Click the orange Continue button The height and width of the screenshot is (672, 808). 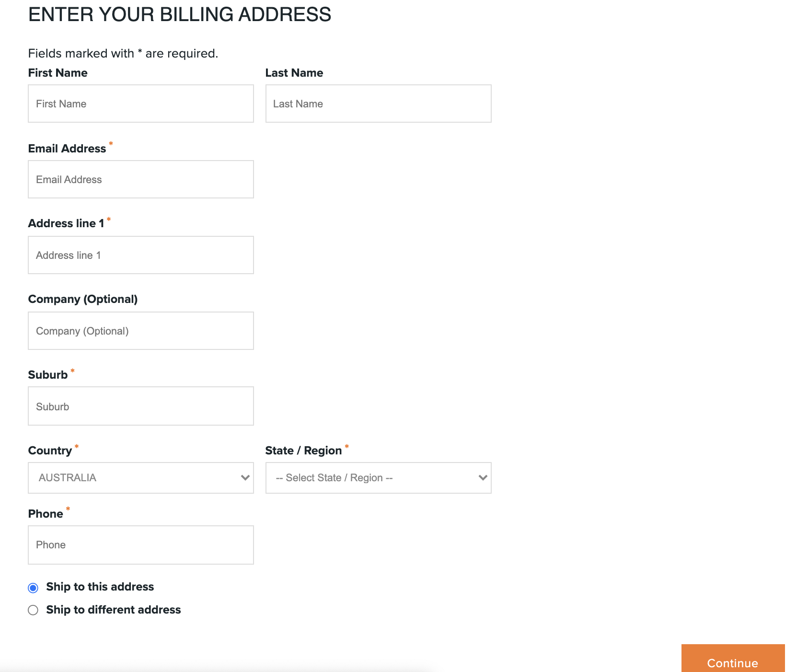tap(732, 663)
